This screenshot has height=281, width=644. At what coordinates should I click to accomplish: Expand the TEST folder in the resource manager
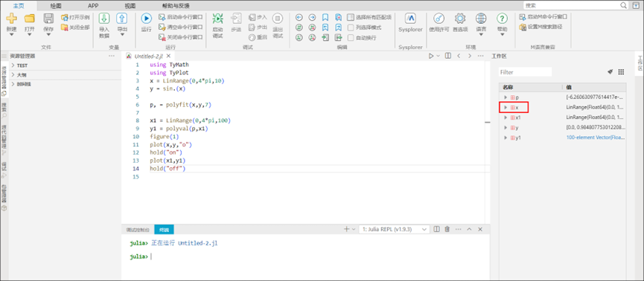(13, 65)
